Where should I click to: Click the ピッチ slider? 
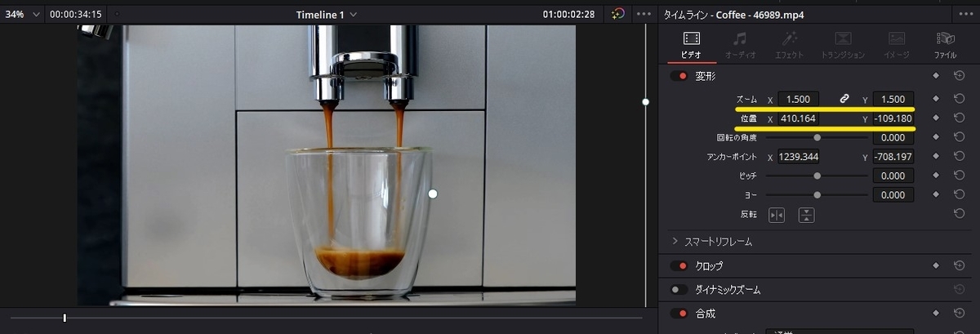pyautogui.click(x=817, y=176)
